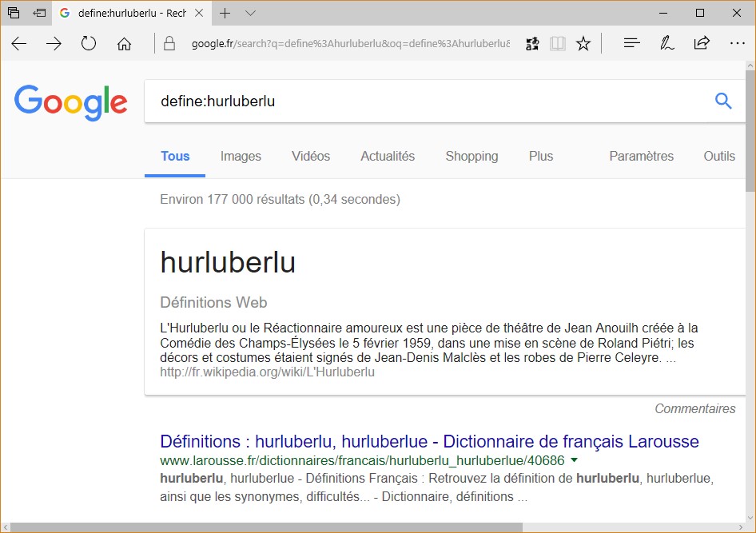Add page to favorites star
Screen dimensions: 756x533
pos(583,44)
